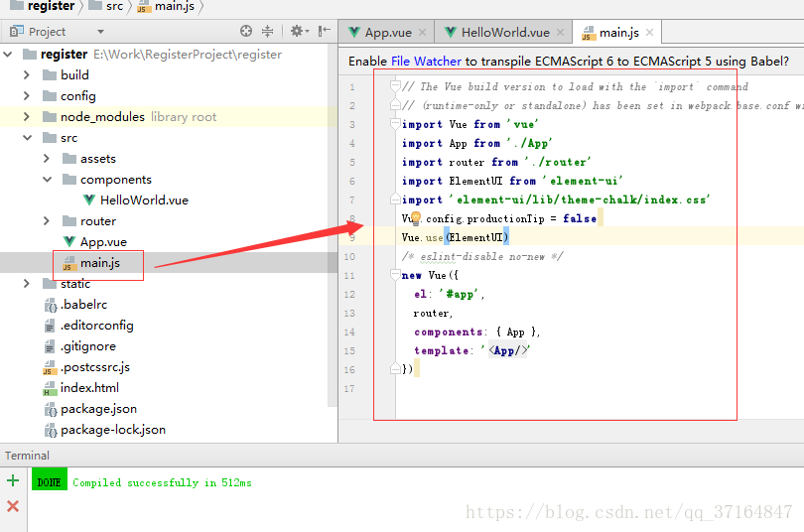Click the Vue icon beside HelloWorld.vue
Image resolution: width=804 pixels, height=532 pixels.
(x=89, y=199)
